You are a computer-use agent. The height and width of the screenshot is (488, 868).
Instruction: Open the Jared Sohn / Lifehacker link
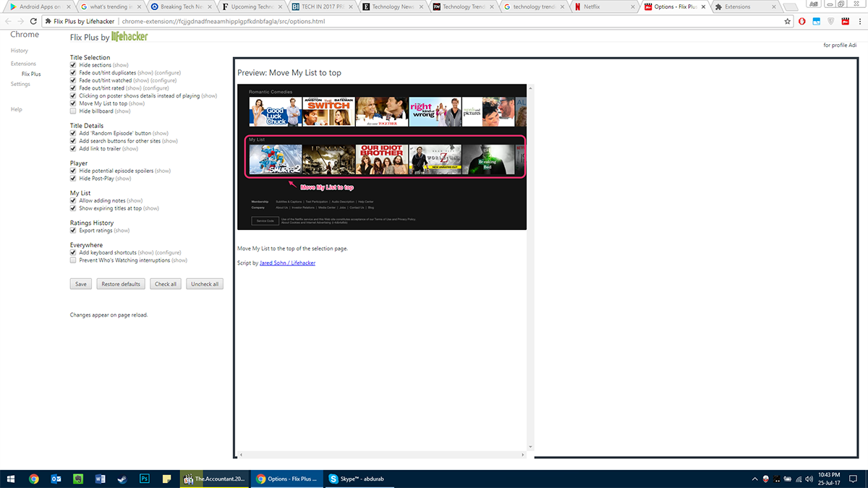[287, 263]
